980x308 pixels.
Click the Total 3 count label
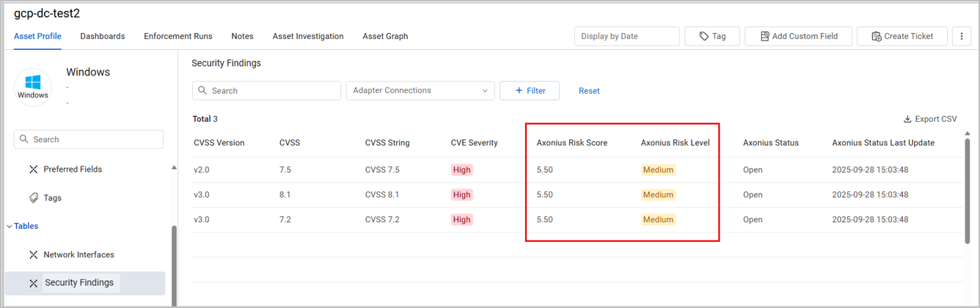pos(205,119)
